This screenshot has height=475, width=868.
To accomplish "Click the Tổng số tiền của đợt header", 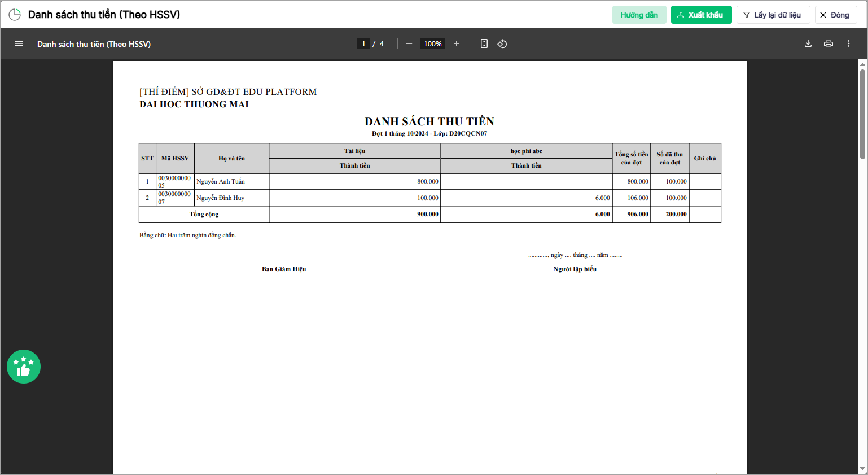I will [632, 158].
